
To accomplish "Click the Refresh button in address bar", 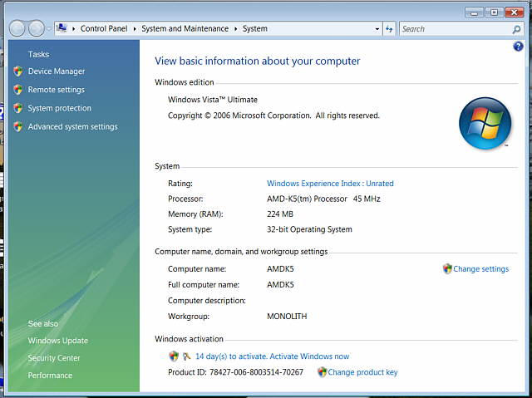I will point(389,29).
